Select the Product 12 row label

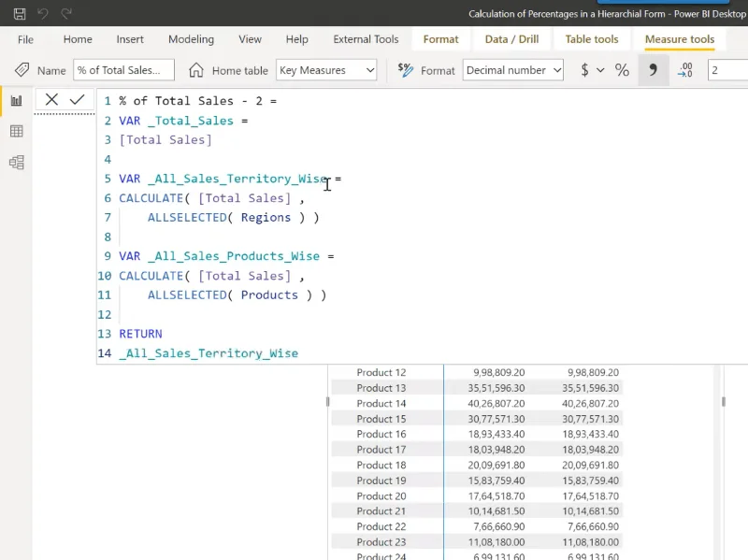point(381,372)
